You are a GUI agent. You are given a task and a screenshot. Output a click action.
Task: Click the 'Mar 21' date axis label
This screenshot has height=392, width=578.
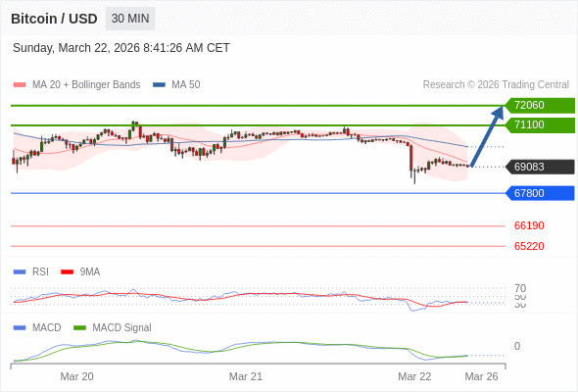click(x=246, y=376)
